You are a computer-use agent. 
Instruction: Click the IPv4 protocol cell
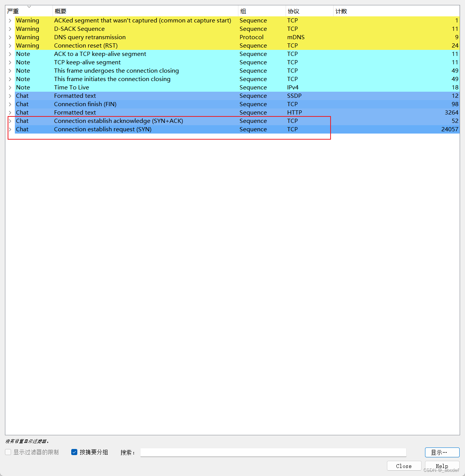293,88
